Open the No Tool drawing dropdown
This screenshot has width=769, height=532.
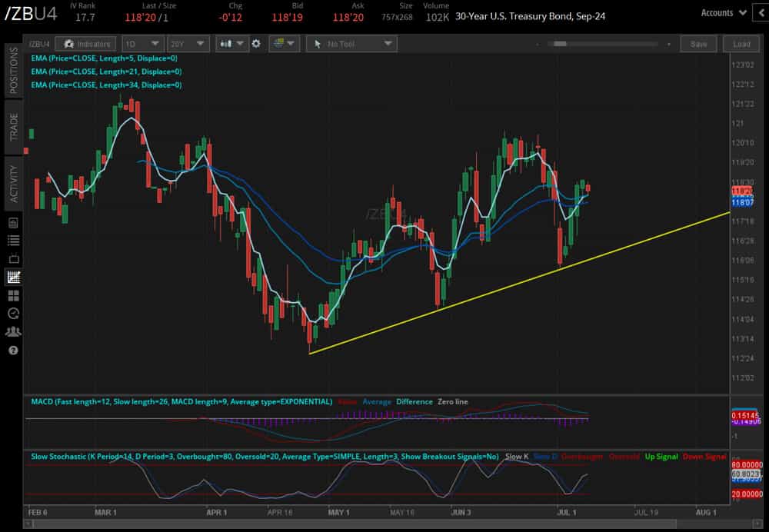[x=351, y=44]
